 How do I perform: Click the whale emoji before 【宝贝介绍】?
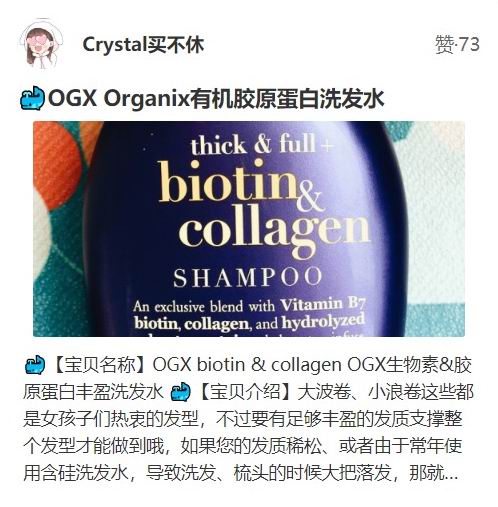(180, 392)
